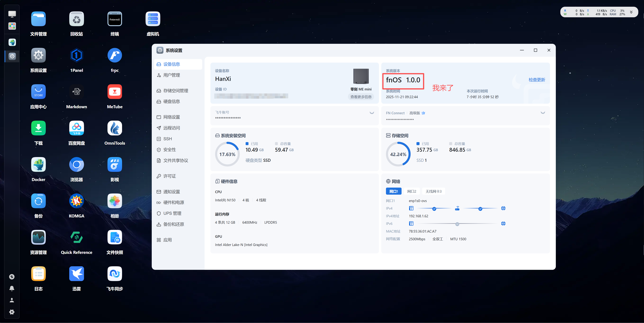The width and height of the screenshot is (644, 323).
Task: Launch the FntermX terminal app
Action: click(x=115, y=19)
